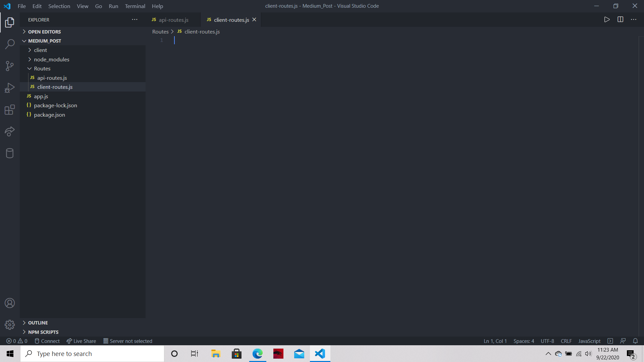The width and height of the screenshot is (644, 362).
Task: Expand the NPM SCRIPTS section
Action: click(83, 332)
